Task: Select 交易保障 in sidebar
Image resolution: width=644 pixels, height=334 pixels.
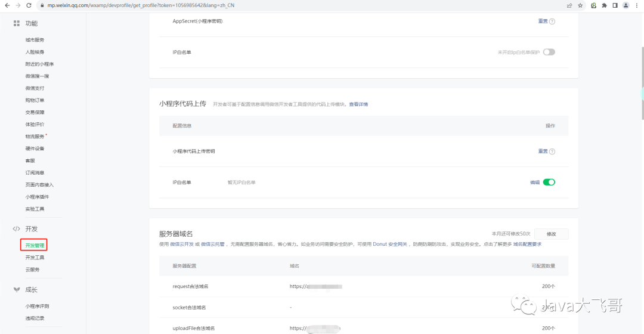Action: coord(35,112)
